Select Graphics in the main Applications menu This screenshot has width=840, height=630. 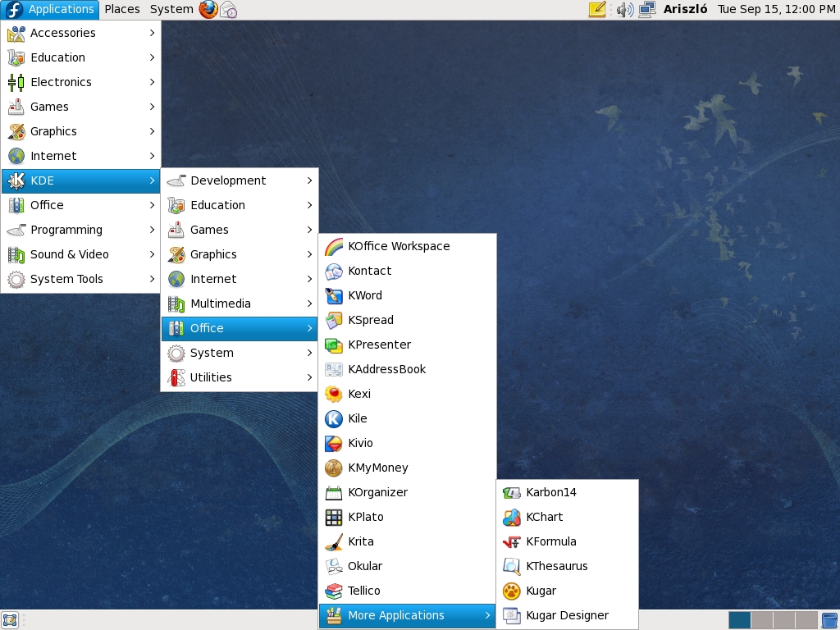(80, 131)
